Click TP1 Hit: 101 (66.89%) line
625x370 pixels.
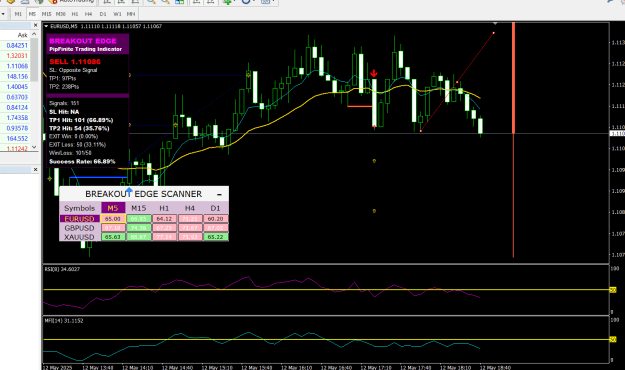tap(81, 120)
